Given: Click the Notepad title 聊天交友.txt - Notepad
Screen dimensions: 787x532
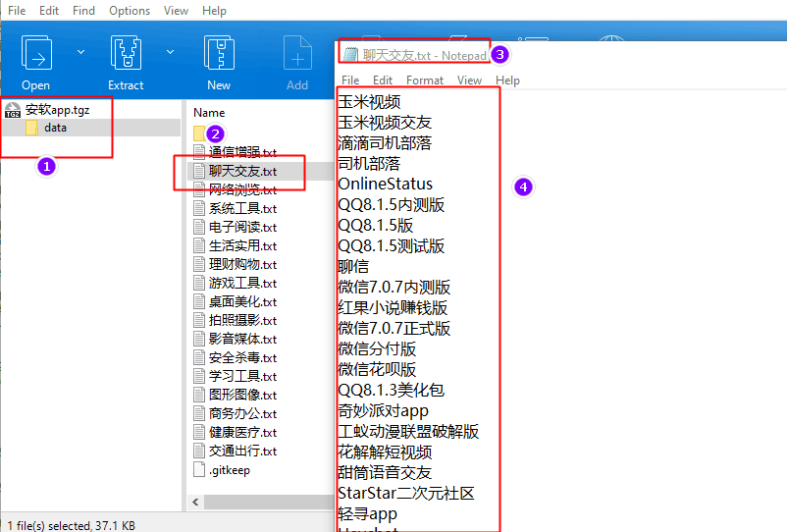Looking at the screenshot, I should [x=424, y=55].
